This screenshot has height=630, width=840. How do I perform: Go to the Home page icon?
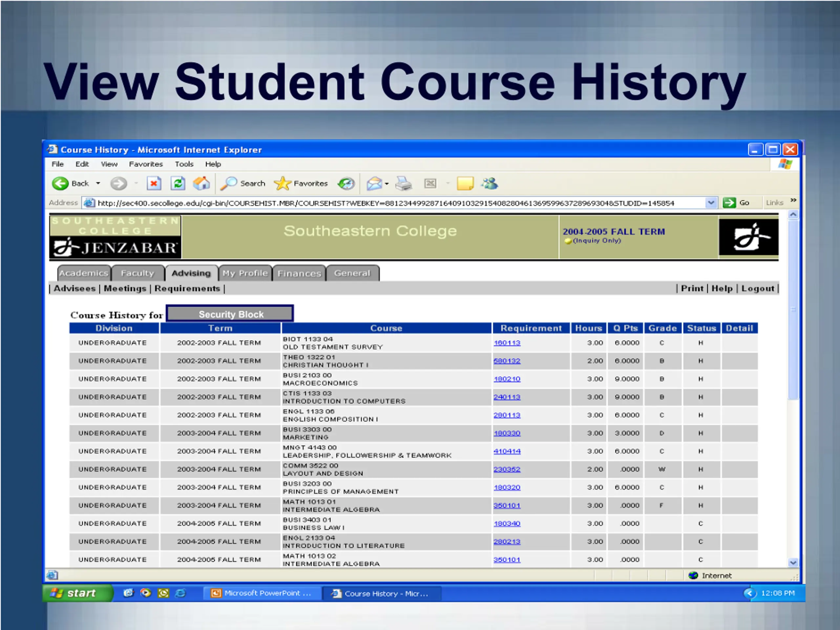pyautogui.click(x=202, y=184)
